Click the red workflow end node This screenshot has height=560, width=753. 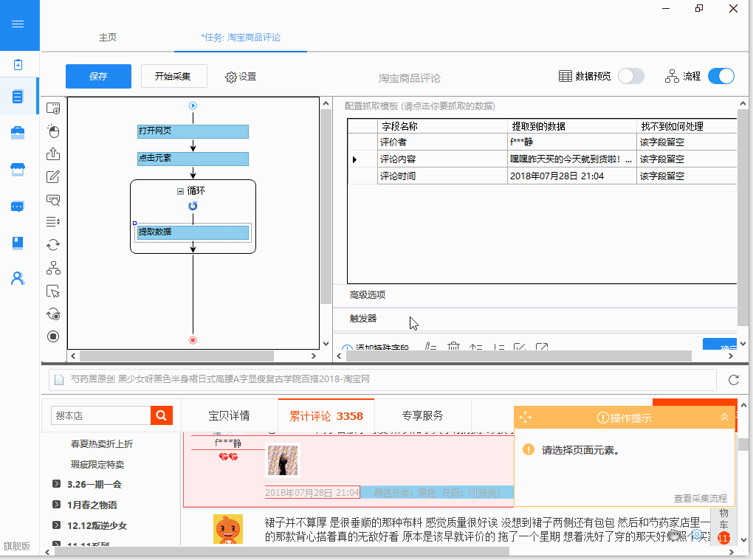click(193, 340)
